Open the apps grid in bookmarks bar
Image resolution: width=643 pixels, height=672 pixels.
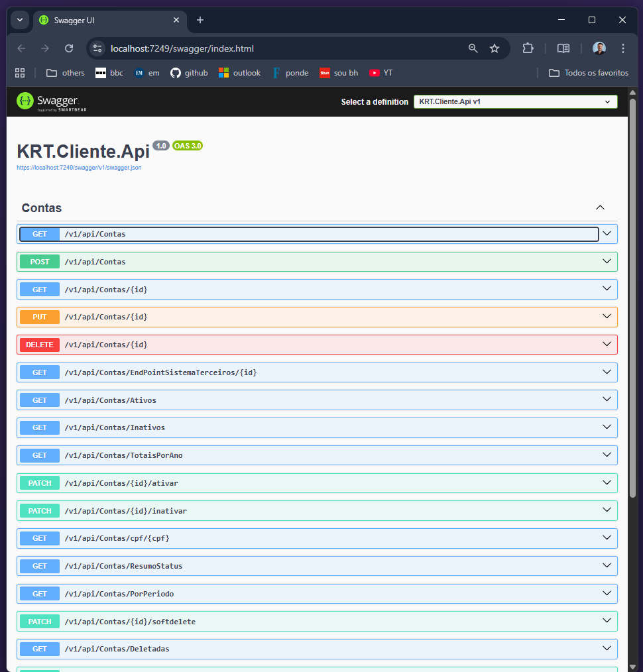pos(20,73)
